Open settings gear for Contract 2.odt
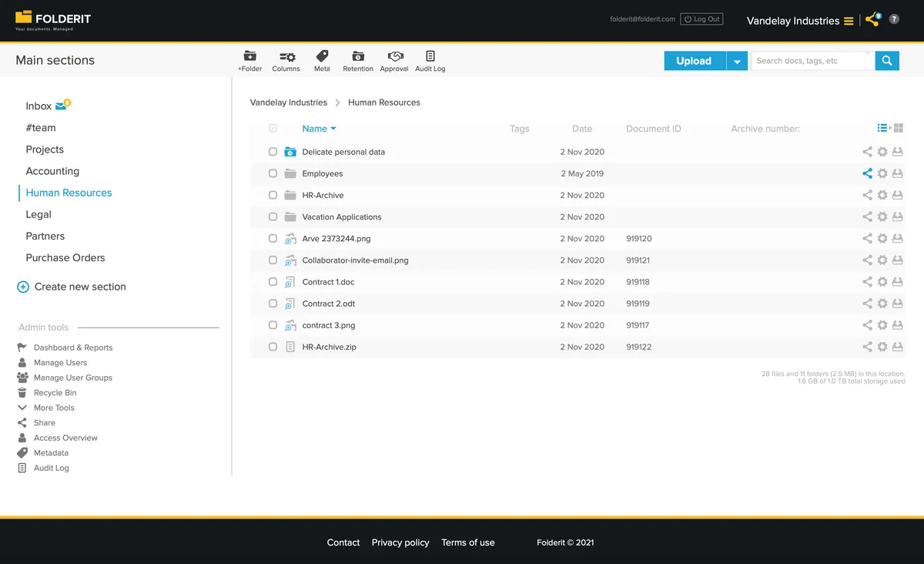Viewport: 924px width, 564px height. tap(882, 304)
